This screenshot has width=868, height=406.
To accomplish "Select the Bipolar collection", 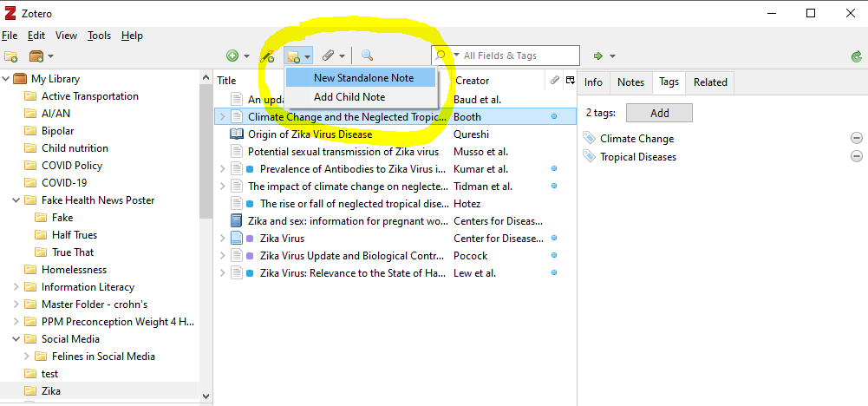I will pyautogui.click(x=57, y=131).
